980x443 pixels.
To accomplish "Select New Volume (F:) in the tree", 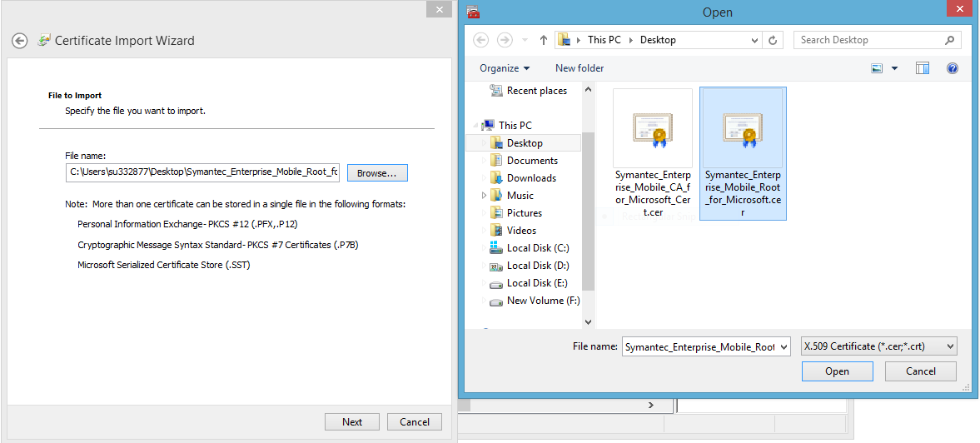I will tap(543, 301).
